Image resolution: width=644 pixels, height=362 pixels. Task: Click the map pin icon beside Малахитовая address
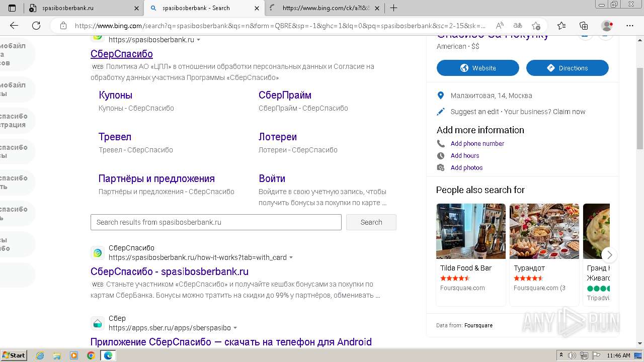tap(441, 96)
